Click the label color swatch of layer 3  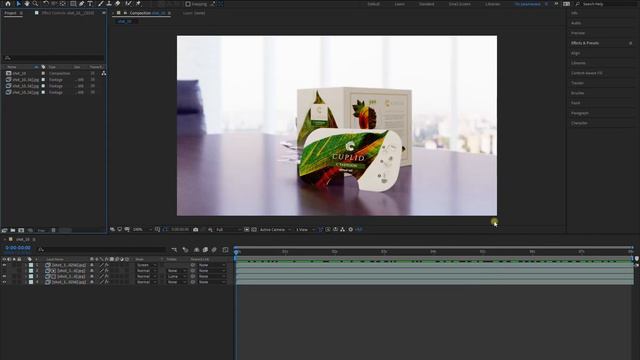[31, 276]
